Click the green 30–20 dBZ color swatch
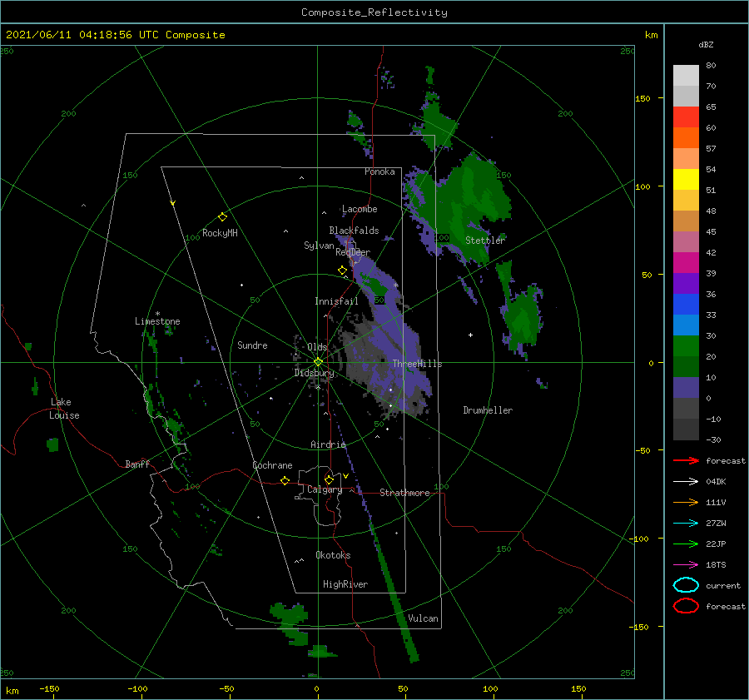The image size is (749, 700). pyautogui.click(x=686, y=346)
